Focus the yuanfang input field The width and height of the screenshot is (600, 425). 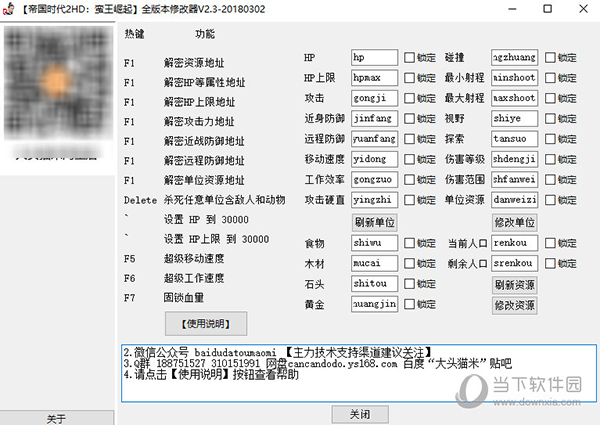tap(375, 138)
